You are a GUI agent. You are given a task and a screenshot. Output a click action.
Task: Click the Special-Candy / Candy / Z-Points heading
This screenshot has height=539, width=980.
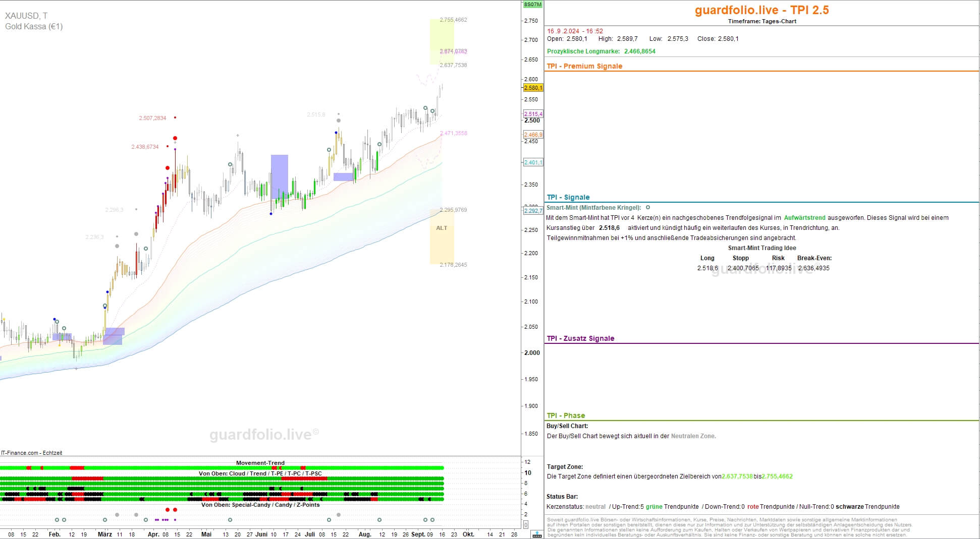click(260, 505)
